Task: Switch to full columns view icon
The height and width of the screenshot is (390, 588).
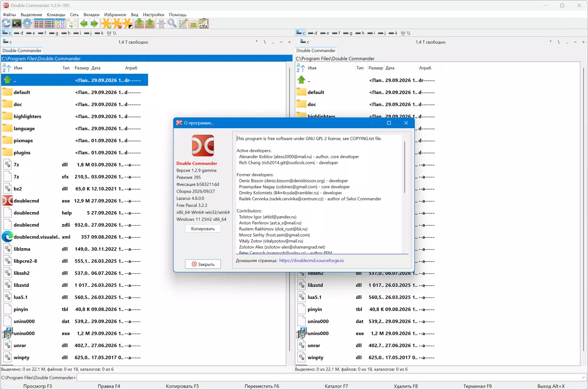Action: pyautogui.click(x=50, y=24)
